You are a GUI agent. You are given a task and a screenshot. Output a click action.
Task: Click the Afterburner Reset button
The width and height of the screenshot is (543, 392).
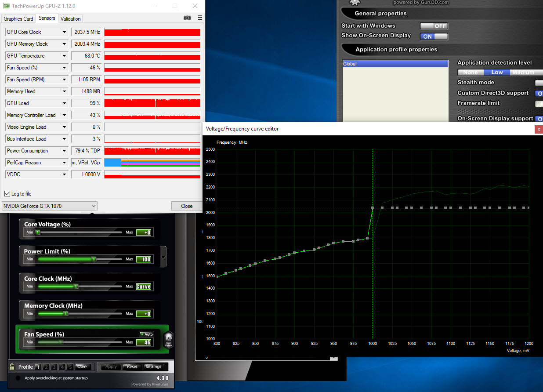[x=132, y=367]
